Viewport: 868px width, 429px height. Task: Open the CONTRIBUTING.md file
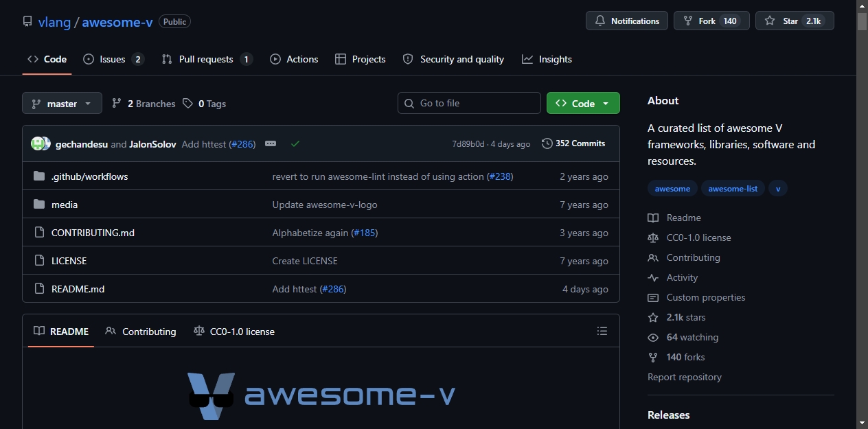click(x=93, y=233)
